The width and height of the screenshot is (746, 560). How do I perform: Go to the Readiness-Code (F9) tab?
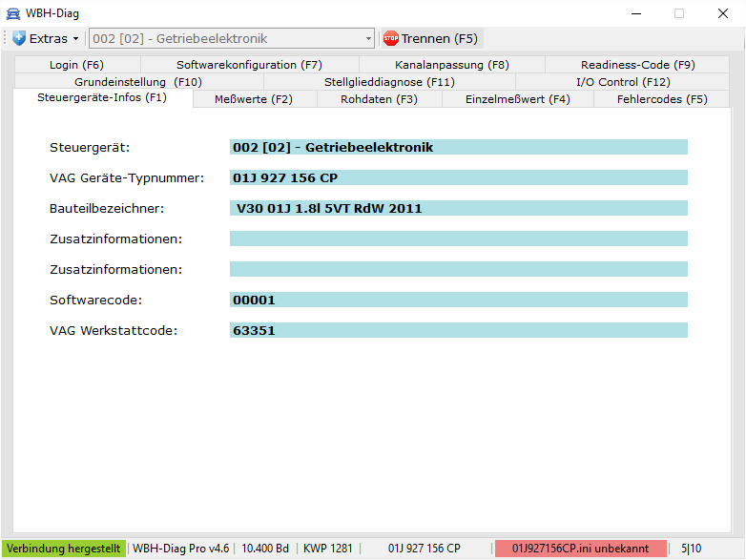637,65
